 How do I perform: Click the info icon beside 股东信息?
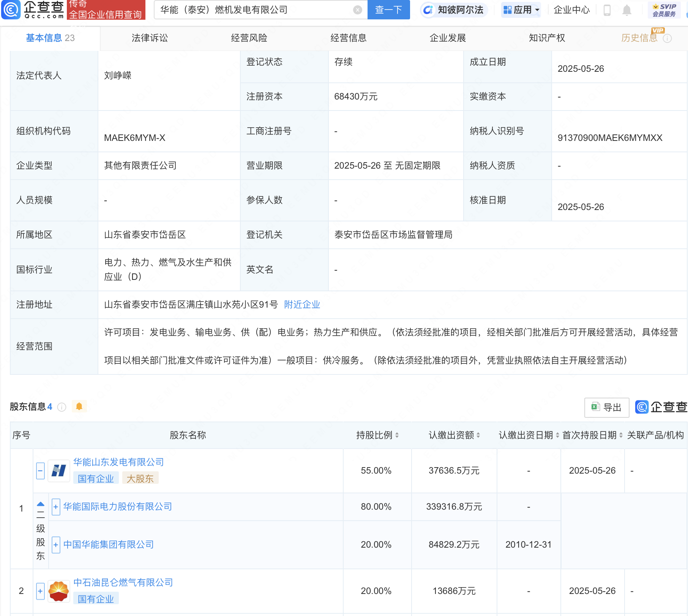tap(62, 407)
